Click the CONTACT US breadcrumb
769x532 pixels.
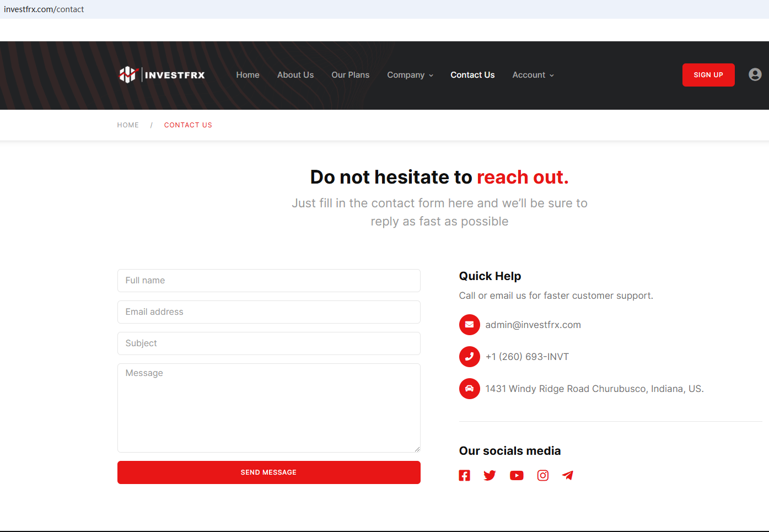click(x=188, y=125)
